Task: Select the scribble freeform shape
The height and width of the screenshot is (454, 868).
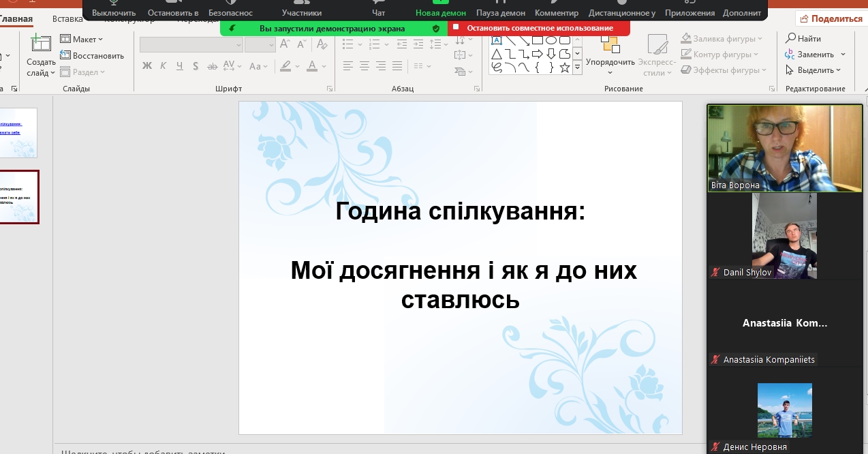Action: click(x=497, y=67)
